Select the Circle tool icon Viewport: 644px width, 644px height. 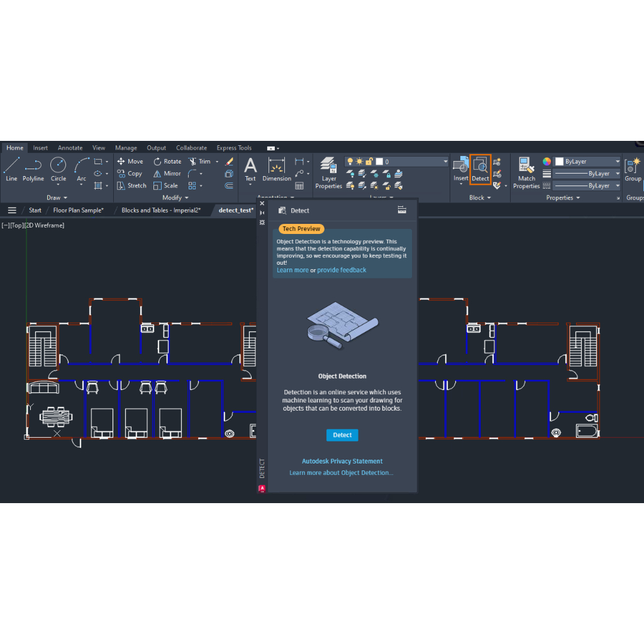pyautogui.click(x=58, y=165)
